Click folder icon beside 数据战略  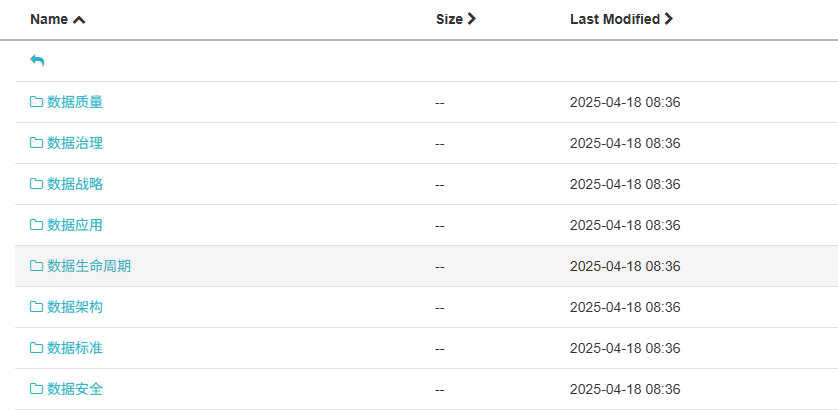pyautogui.click(x=36, y=184)
